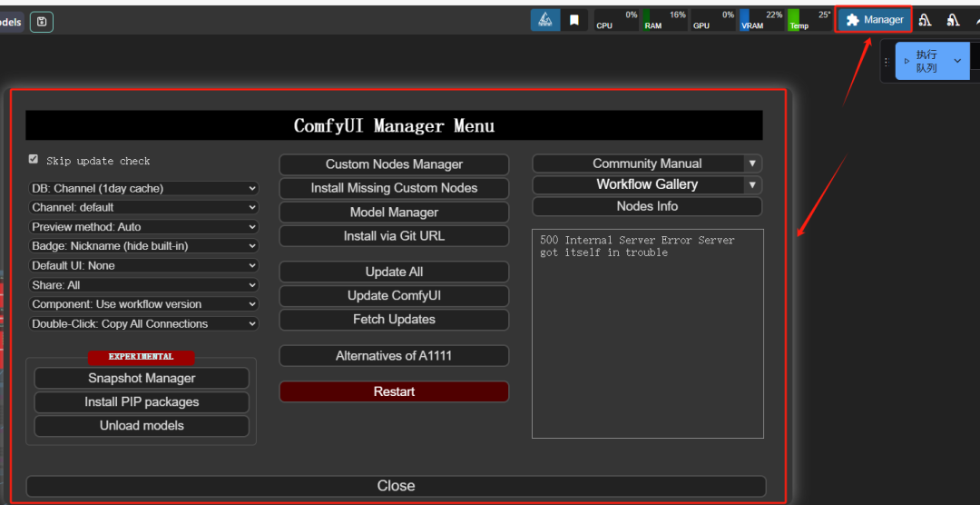980x505 pixels.
Task: Expand the Preview method: Auto dropdown
Action: 143,227
